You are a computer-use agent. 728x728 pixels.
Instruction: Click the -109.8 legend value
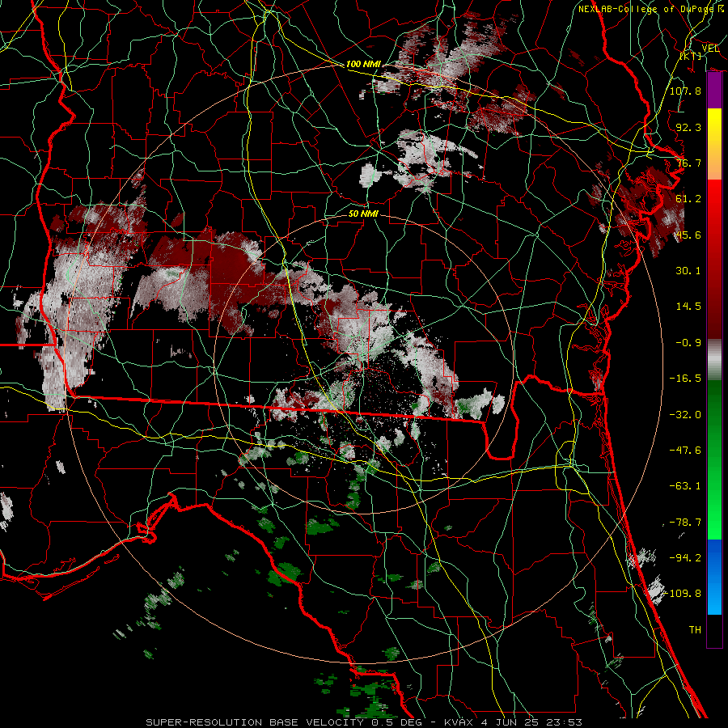(x=684, y=594)
